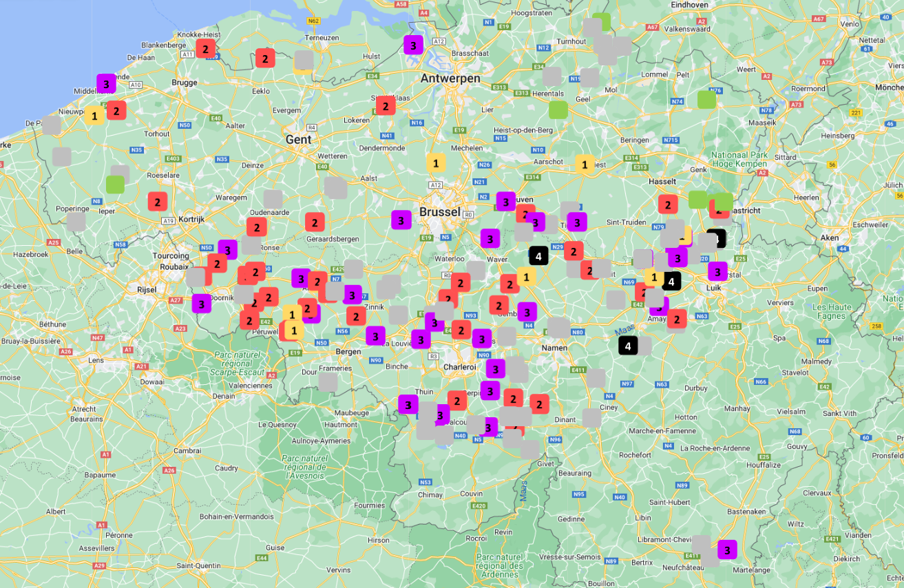The image size is (904, 588).
Task: Click the gray marker near De Panne
Action: pyautogui.click(x=52, y=125)
